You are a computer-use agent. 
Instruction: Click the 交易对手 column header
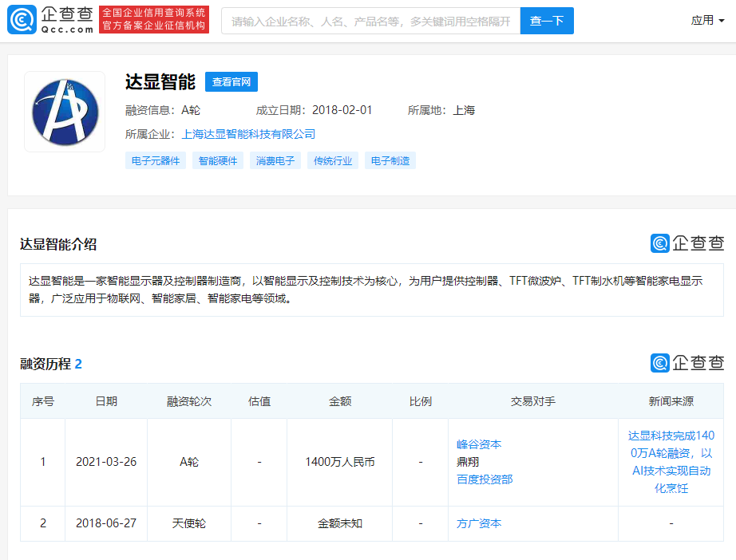(533, 401)
